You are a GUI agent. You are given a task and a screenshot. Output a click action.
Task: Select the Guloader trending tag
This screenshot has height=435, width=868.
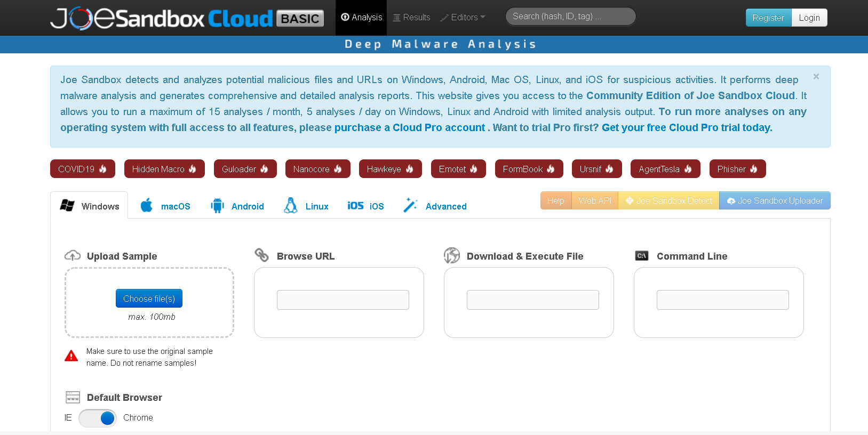click(245, 169)
